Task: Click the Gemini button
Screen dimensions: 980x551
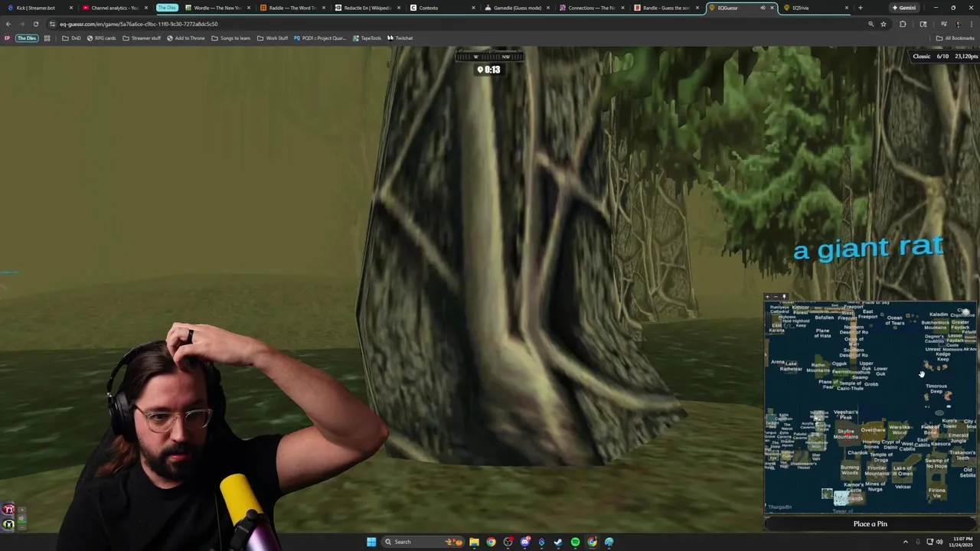Action: click(x=904, y=8)
